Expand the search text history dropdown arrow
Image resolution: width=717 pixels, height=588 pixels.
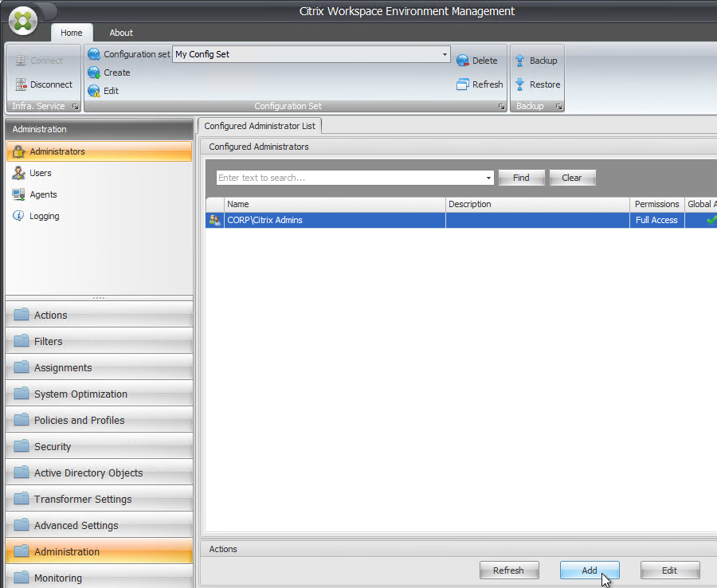pos(488,178)
